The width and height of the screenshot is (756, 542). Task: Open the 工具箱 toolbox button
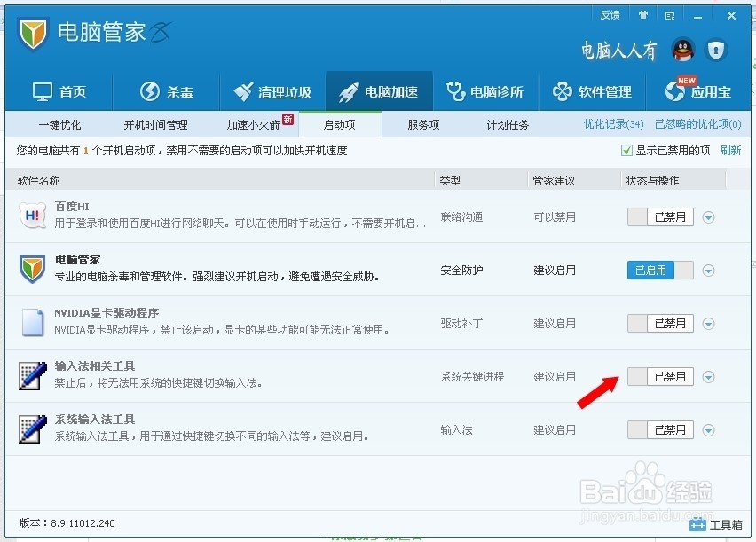tap(716, 524)
